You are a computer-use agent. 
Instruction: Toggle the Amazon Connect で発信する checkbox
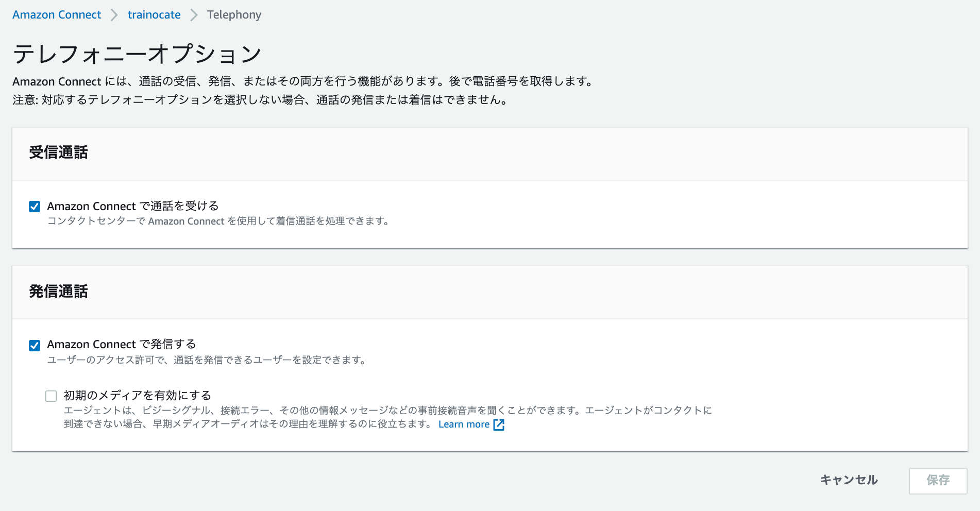(35, 345)
